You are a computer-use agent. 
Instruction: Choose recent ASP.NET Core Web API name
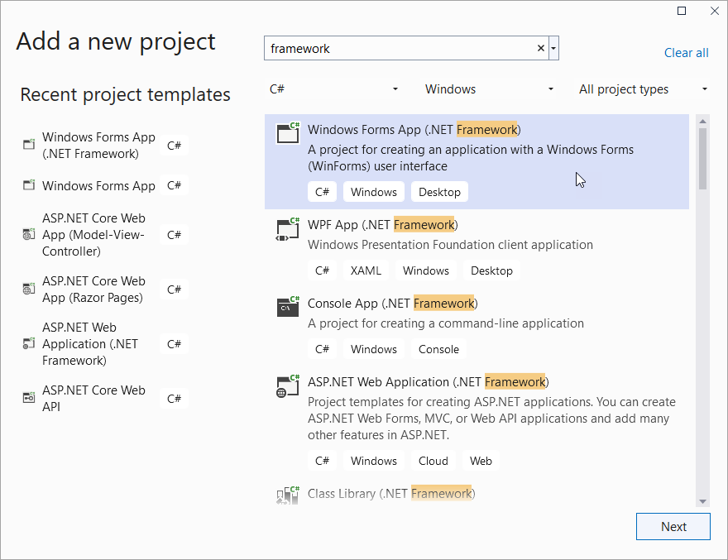pyautogui.click(x=93, y=398)
